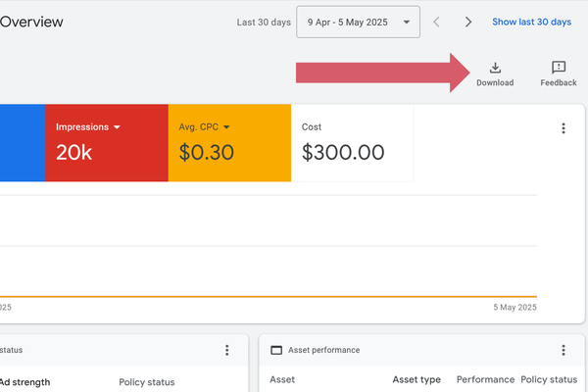Click the Policy status header beside Ad strength
588x392 pixels.
[147, 382]
